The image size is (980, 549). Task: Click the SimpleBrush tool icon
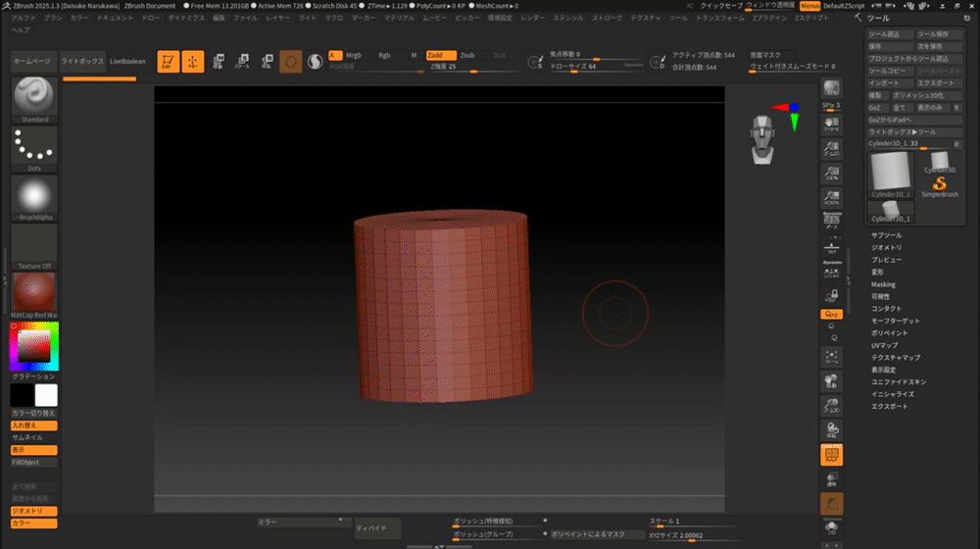939,184
